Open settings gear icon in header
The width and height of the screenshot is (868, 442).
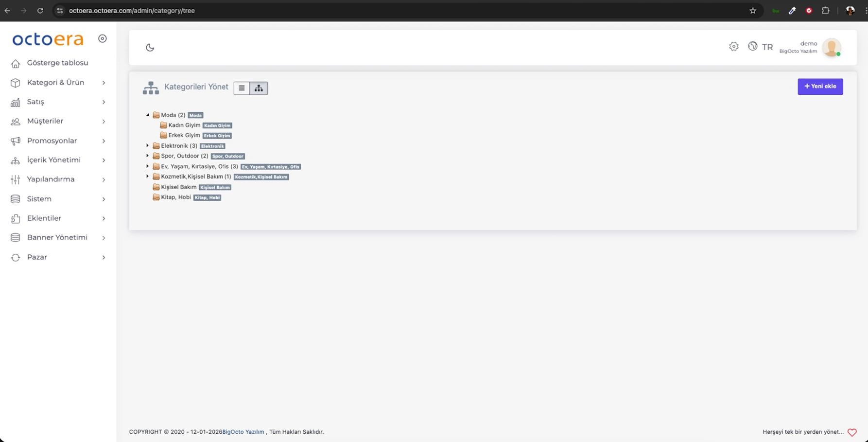[734, 47]
